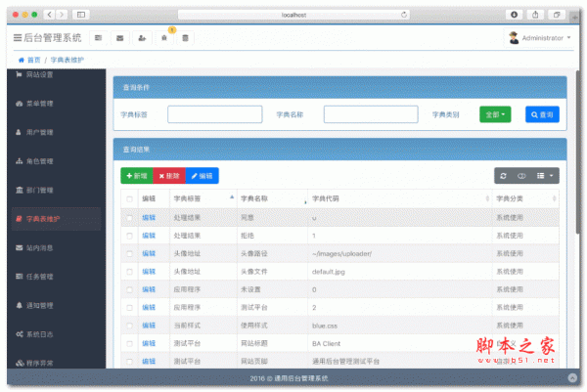Click the red 删除 delete button

[169, 176]
